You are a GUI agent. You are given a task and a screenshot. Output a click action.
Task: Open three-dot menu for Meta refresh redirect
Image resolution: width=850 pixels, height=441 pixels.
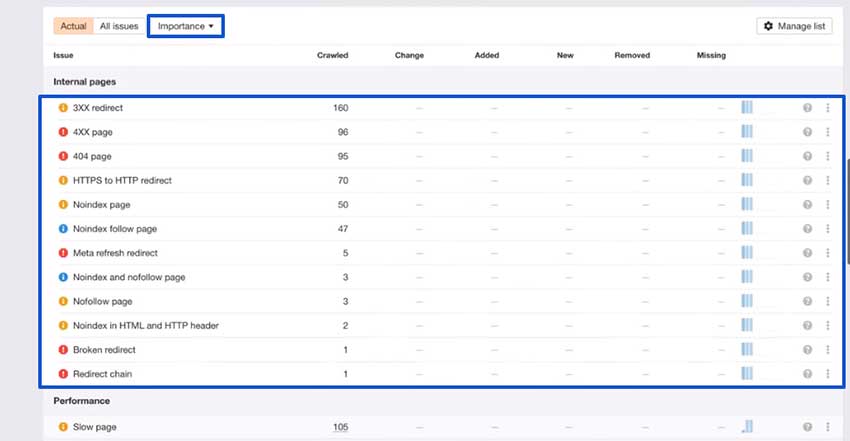click(x=828, y=253)
